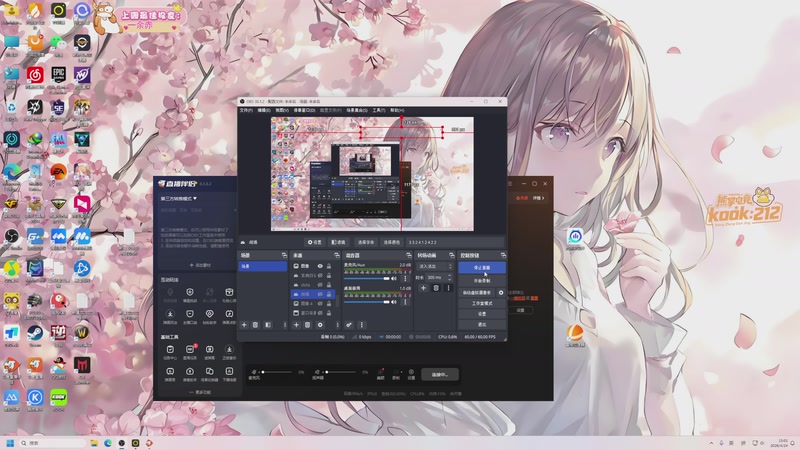Click 开始录制 in OBS controls

pos(482,281)
